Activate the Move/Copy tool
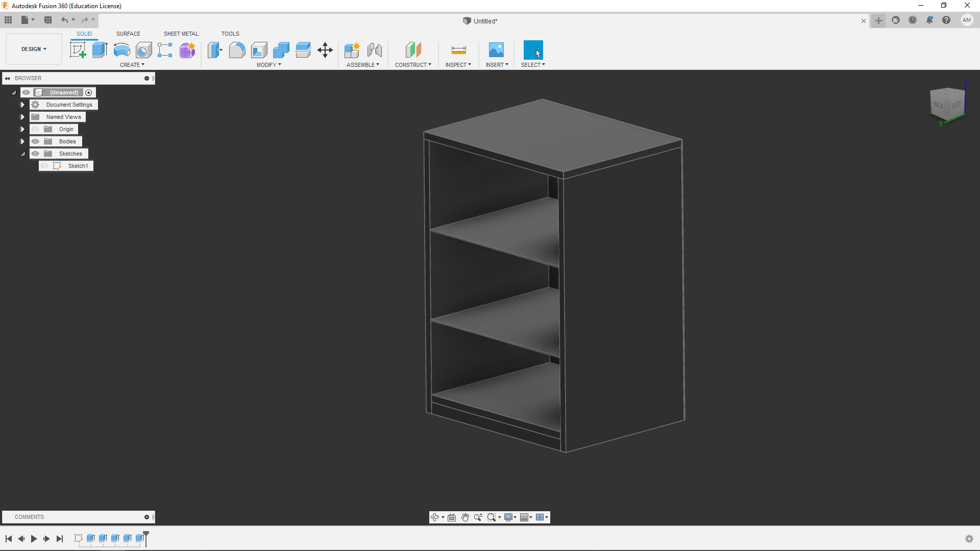The image size is (980, 551). [325, 50]
